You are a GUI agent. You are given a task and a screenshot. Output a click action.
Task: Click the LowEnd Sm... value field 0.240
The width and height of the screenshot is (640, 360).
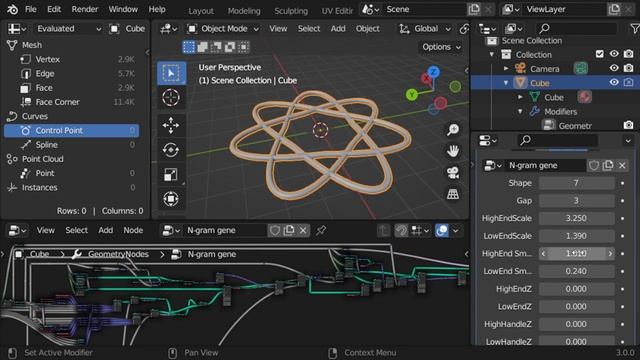(576, 271)
